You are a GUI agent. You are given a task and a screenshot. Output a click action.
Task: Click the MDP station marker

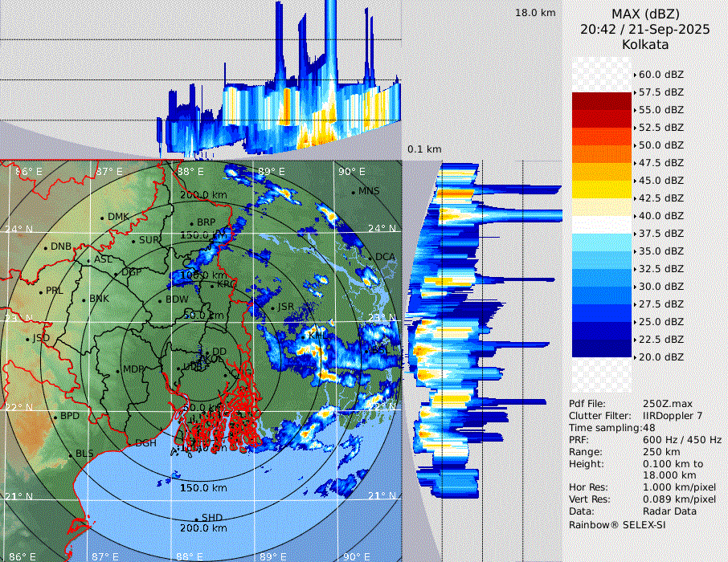[x=118, y=370]
